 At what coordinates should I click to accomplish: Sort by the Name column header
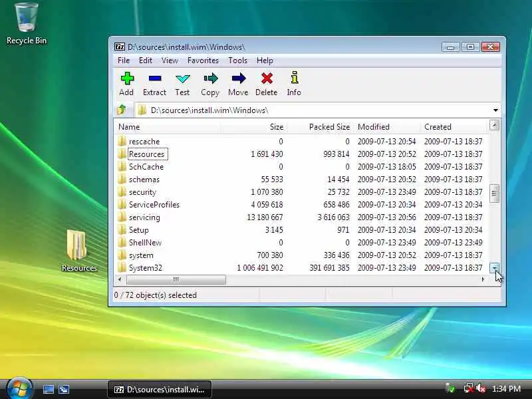[168, 127]
